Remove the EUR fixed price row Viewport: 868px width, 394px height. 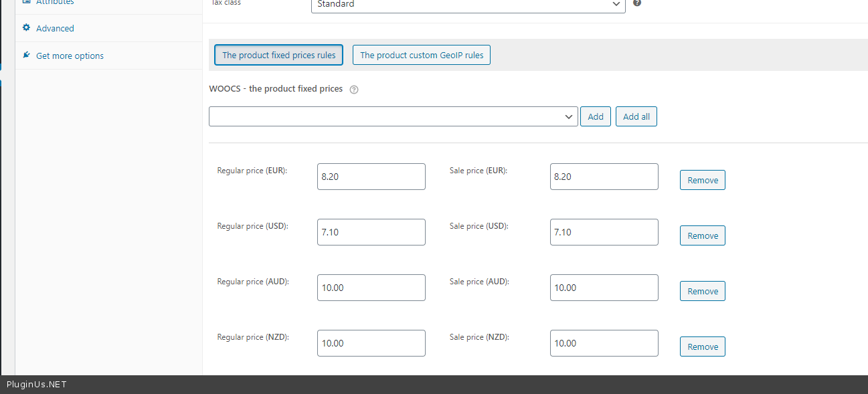(702, 180)
